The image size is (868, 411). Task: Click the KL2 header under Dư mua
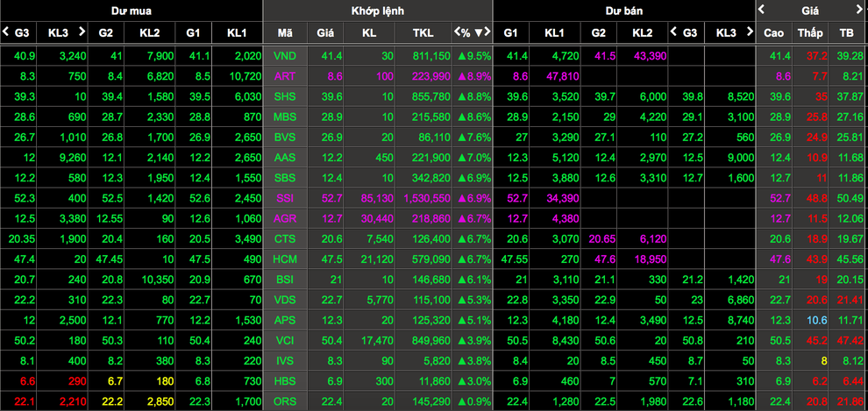pyautogui.click(x=150, y=33)
